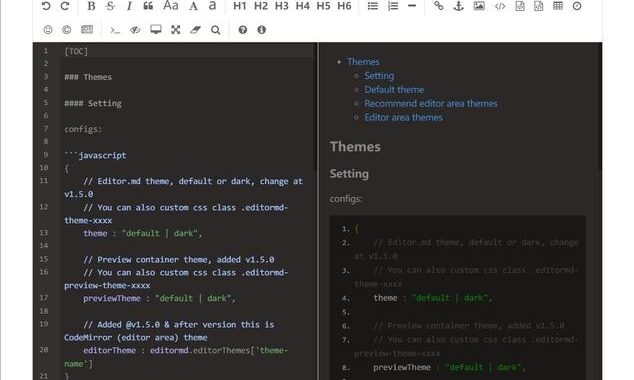Click the '#### Setting' line in the editor
The height and width of the screenshot is (380, 634).
pyautogui.click(x=93, y=103)
